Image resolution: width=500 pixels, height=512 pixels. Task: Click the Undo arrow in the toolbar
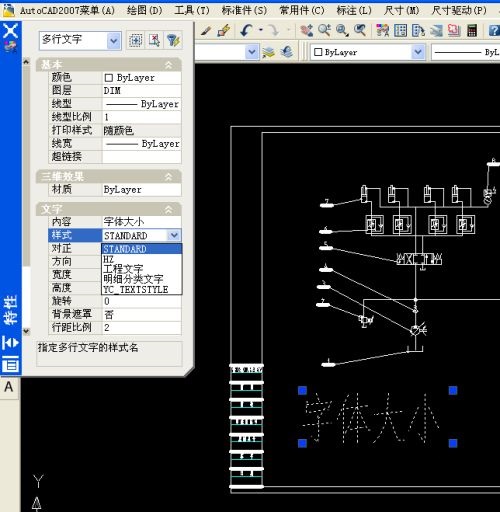246,30
